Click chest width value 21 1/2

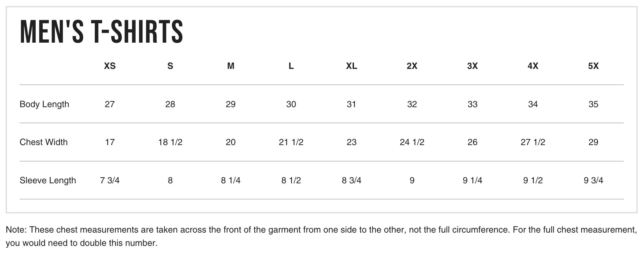[x=291, y=142]
